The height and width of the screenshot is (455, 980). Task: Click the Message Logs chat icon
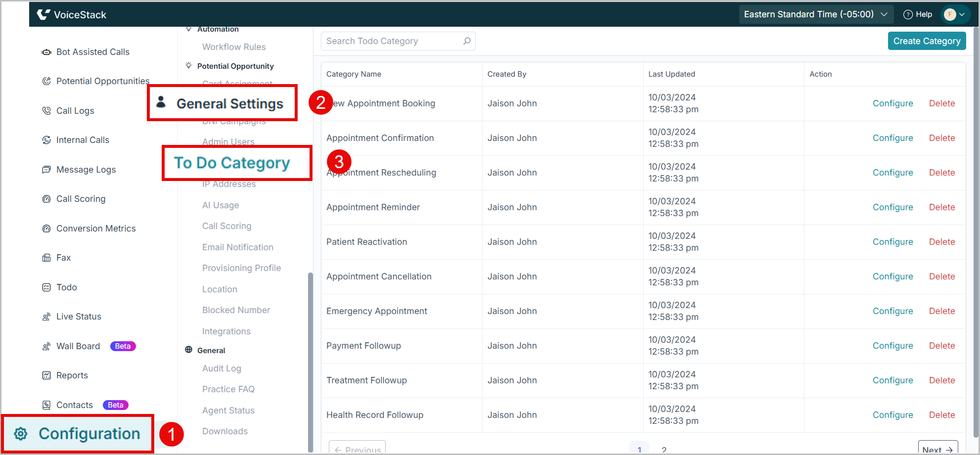pos(46,170)
